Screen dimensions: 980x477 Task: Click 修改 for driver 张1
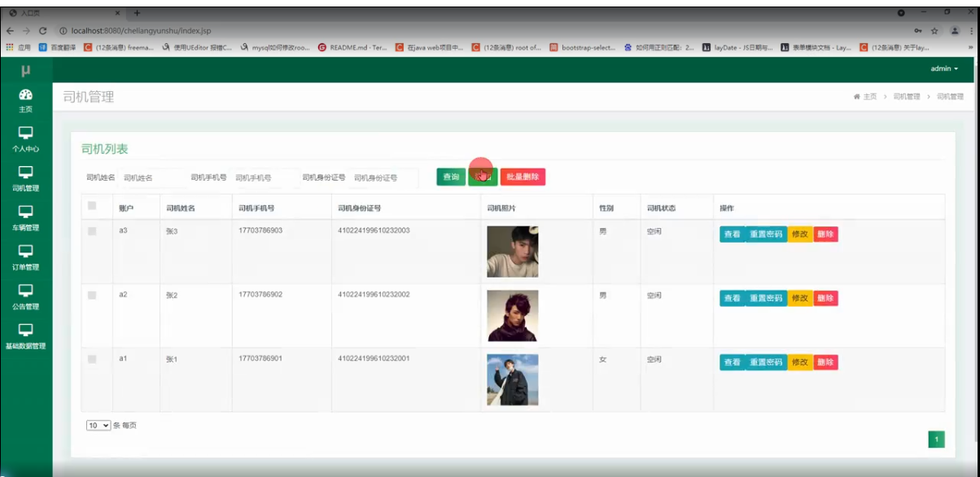(800, 362)
